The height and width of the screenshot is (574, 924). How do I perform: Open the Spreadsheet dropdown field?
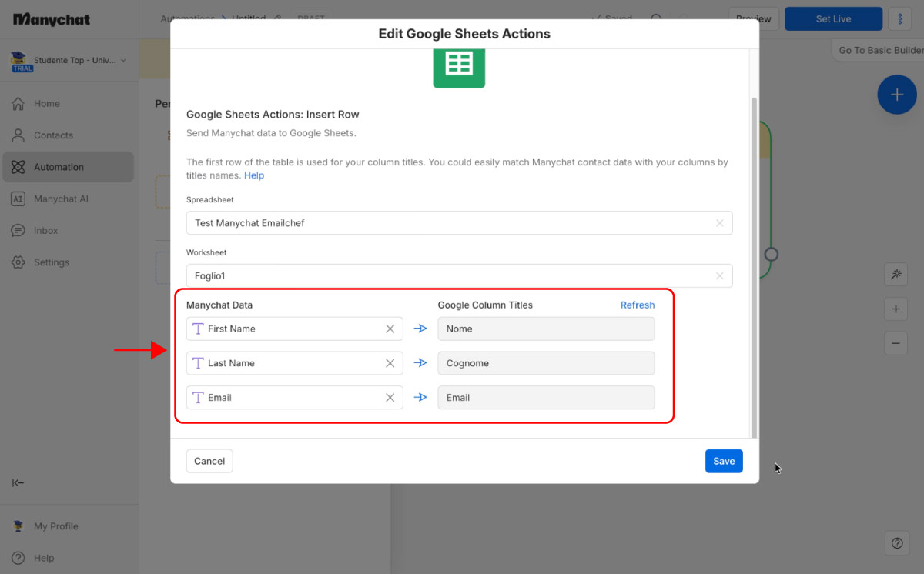pyautogui.click(x=459, y=223)
